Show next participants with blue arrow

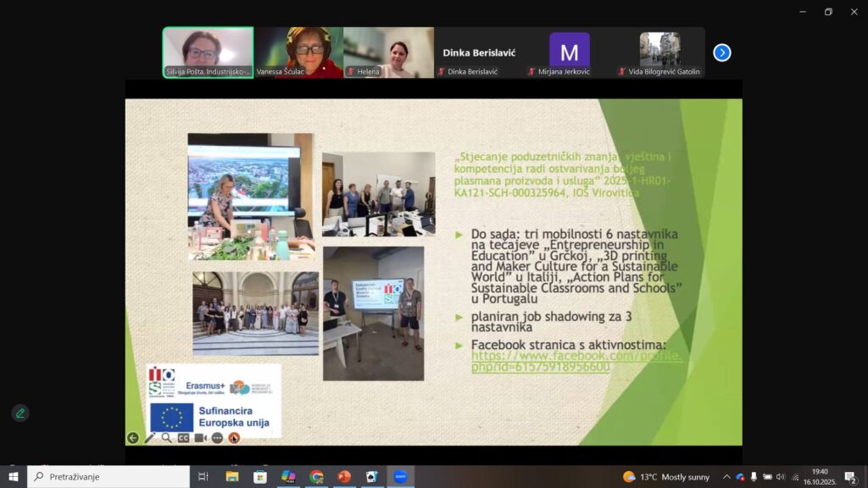click(x=721, y=53)
